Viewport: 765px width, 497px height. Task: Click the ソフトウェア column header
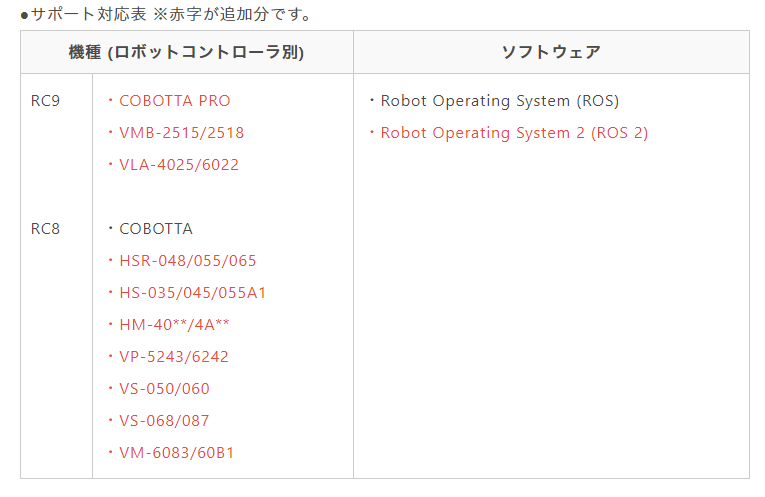[x=551, y=52]
